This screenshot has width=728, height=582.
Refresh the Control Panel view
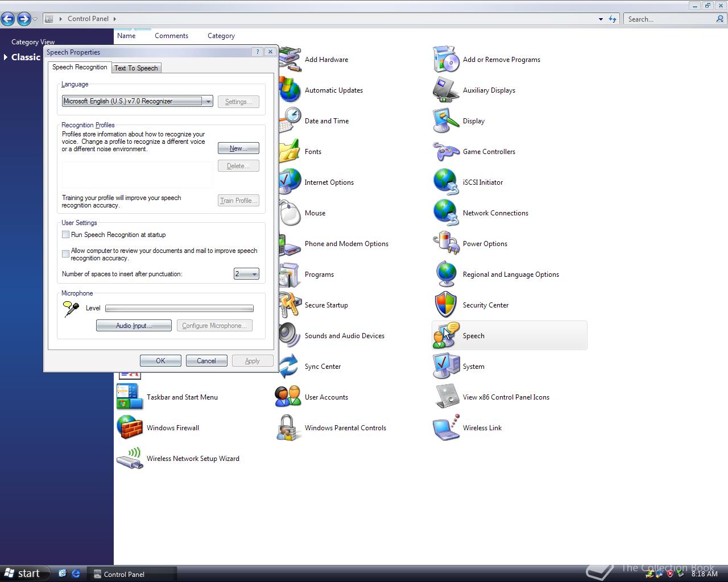(x=613, y=19)
